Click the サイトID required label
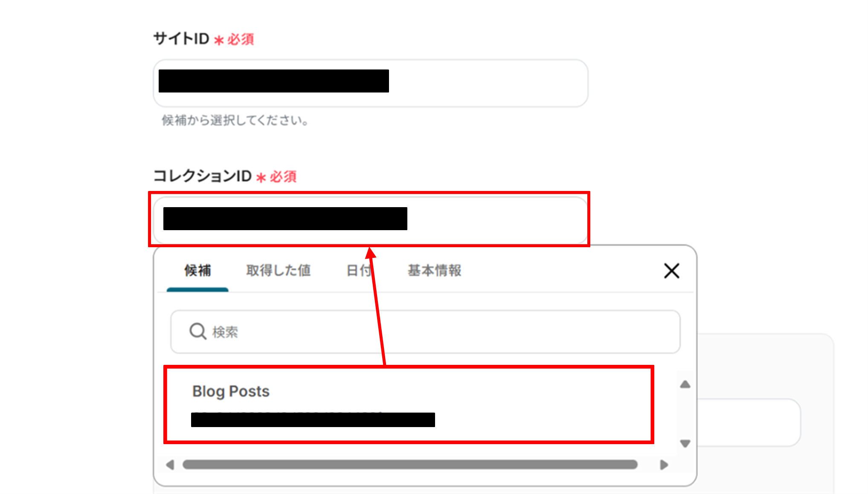The image size is (868, 494). pyautogui.click(x=203, y=39)
